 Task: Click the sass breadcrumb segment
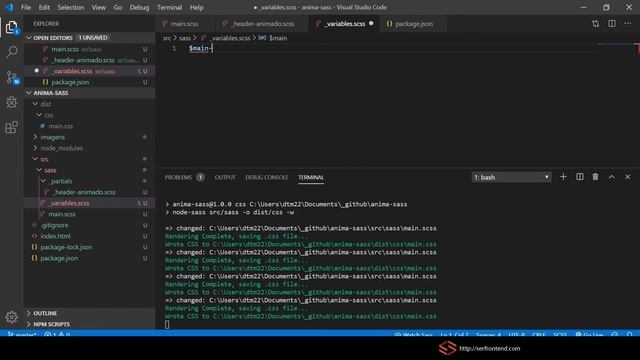pos(184,38)
